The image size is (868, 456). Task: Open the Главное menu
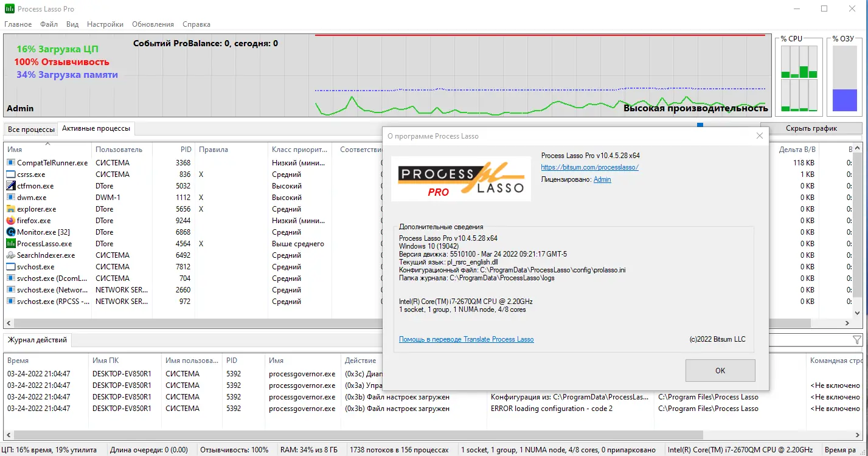pos(18,24)
